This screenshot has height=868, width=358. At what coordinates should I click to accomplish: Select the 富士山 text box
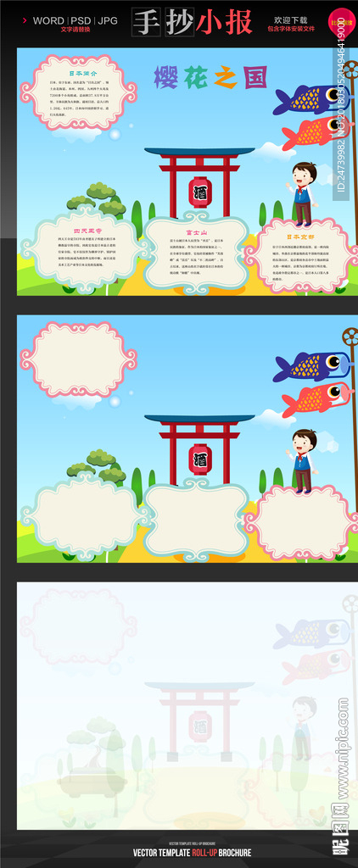[196, 252]
